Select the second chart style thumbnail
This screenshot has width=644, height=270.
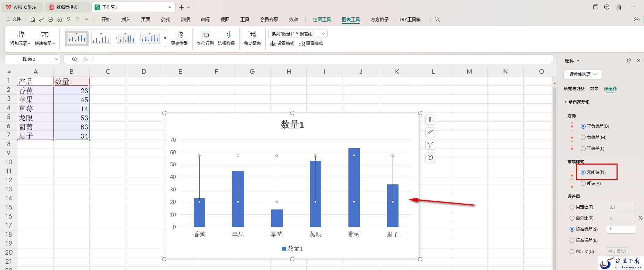[101, 38]
